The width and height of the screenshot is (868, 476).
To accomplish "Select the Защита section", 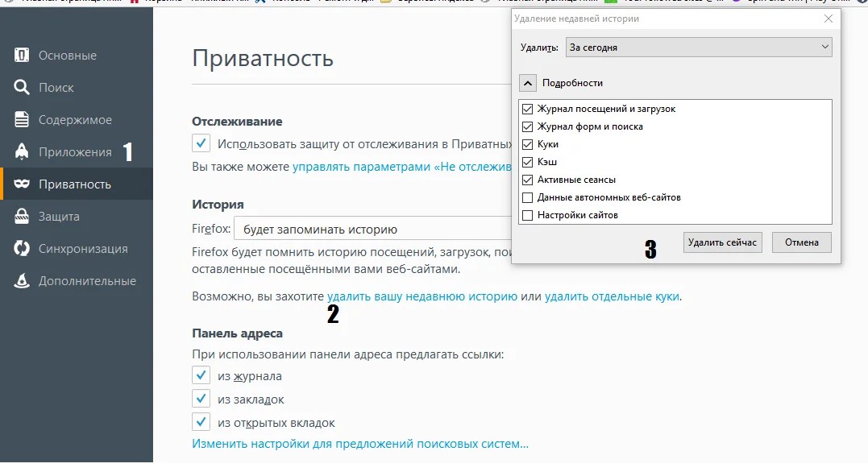I will pyautogui.click(x=77, y=216).
